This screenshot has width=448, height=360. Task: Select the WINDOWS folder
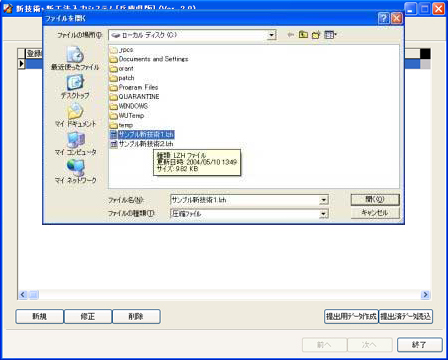pos(129,106)
